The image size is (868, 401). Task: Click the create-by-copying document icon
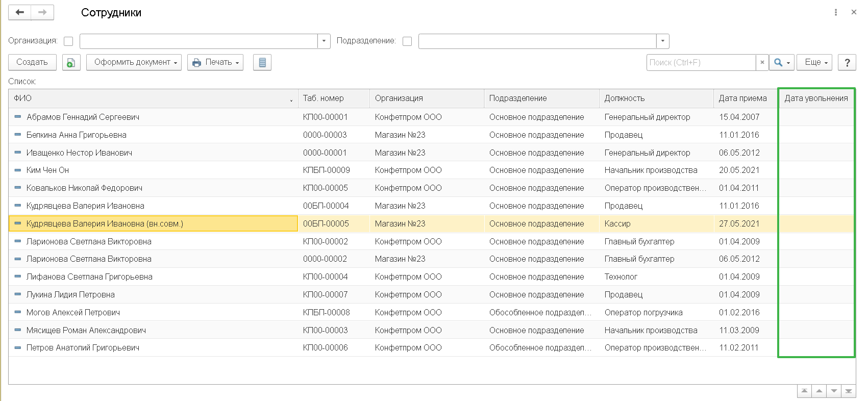coord(71,62)
